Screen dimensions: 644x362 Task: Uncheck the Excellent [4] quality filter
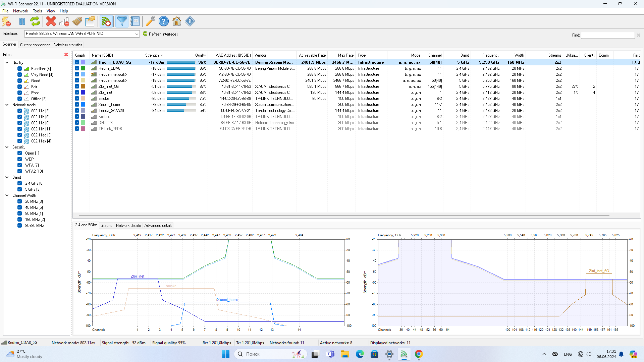click(20, 69)
